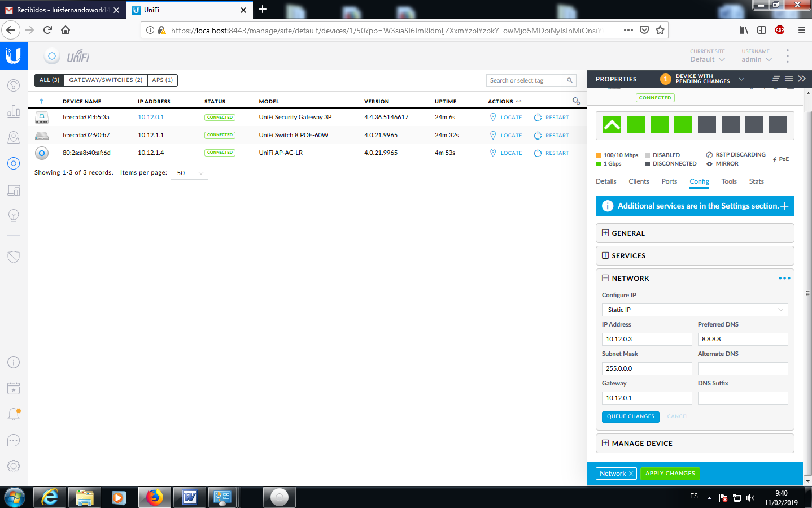The image size is (812, 508).
Task: Click the Subnet Mask field
Action: click(647, 368)
